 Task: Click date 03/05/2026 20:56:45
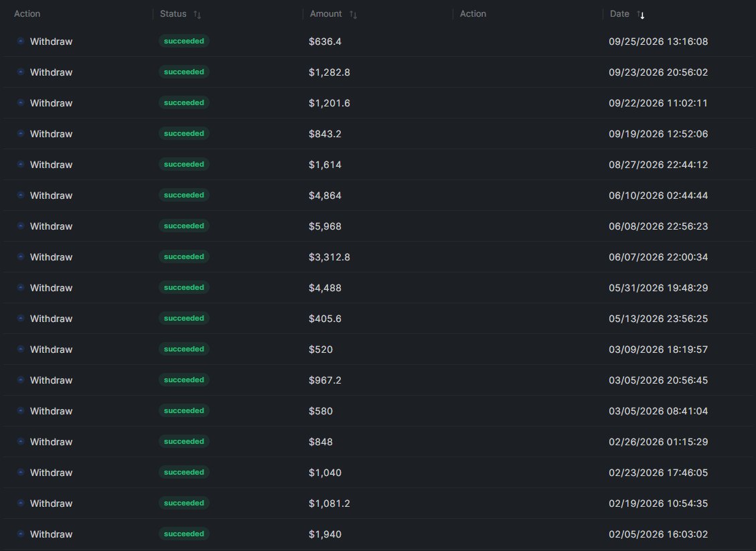[658, 381]
